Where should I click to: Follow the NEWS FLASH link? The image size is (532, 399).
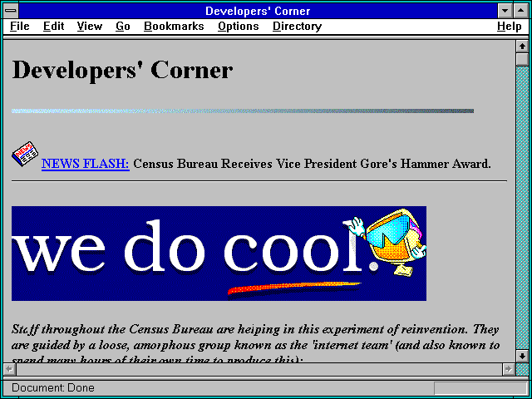click(x=85, y=164)
